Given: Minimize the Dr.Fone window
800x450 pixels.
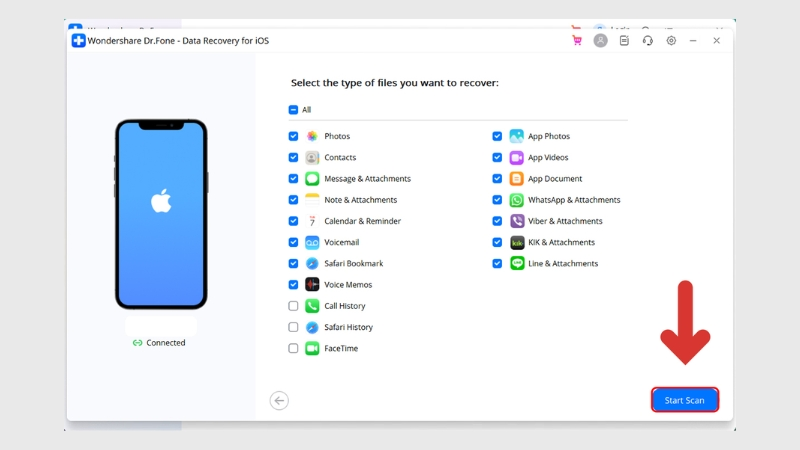Looking at the screenshot, I should (694, 41).
